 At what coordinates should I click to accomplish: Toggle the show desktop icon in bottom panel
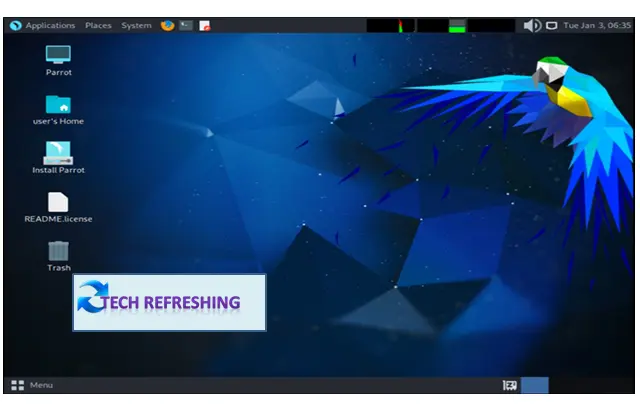509,385
